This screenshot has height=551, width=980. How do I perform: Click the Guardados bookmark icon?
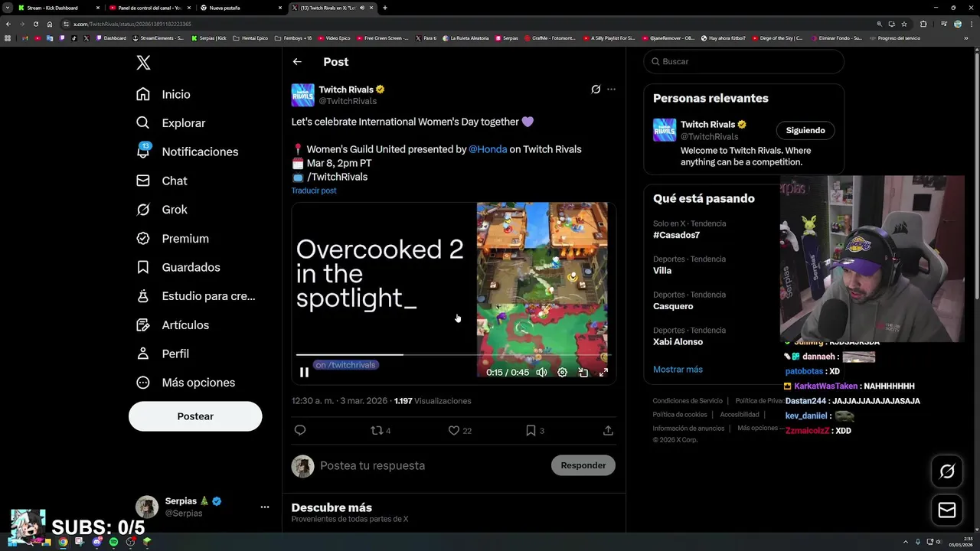coord(143,267)
